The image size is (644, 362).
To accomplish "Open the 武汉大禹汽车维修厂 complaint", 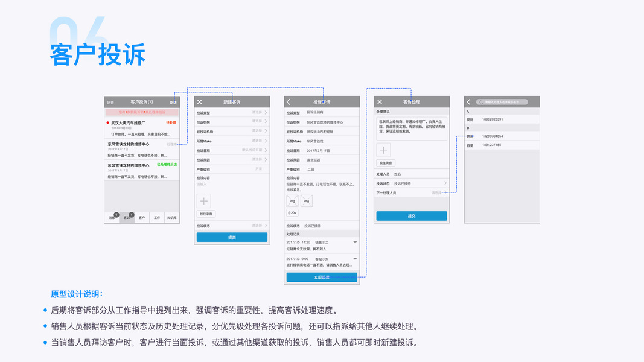I will [x=142, y=128].
